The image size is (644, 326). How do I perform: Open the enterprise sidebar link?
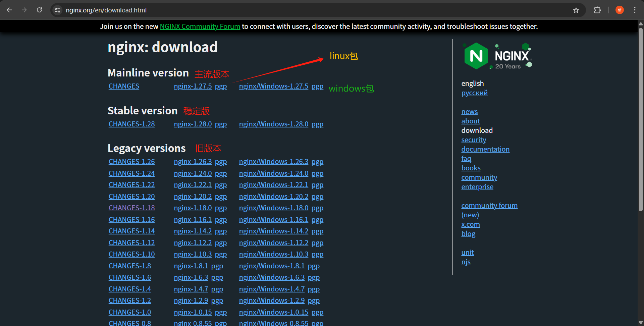(477, 187)
